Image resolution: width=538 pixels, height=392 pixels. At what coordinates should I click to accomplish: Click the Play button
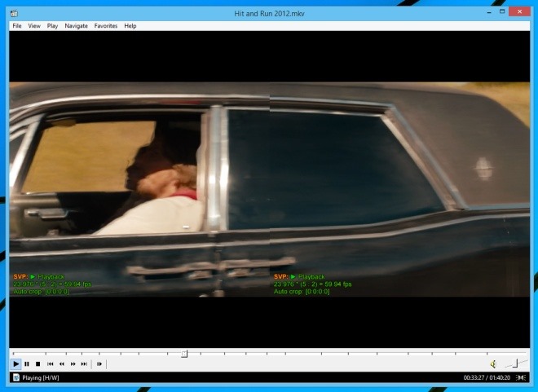(x=15, y=363)
